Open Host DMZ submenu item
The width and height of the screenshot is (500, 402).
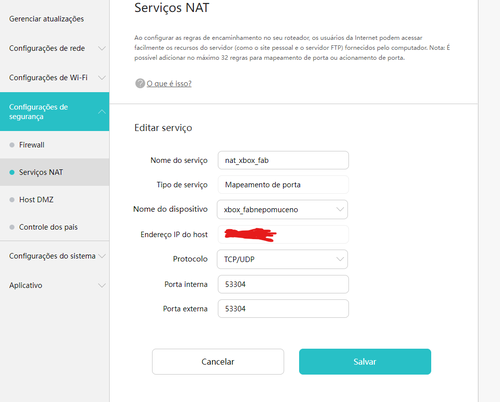(x=36, y=200)
